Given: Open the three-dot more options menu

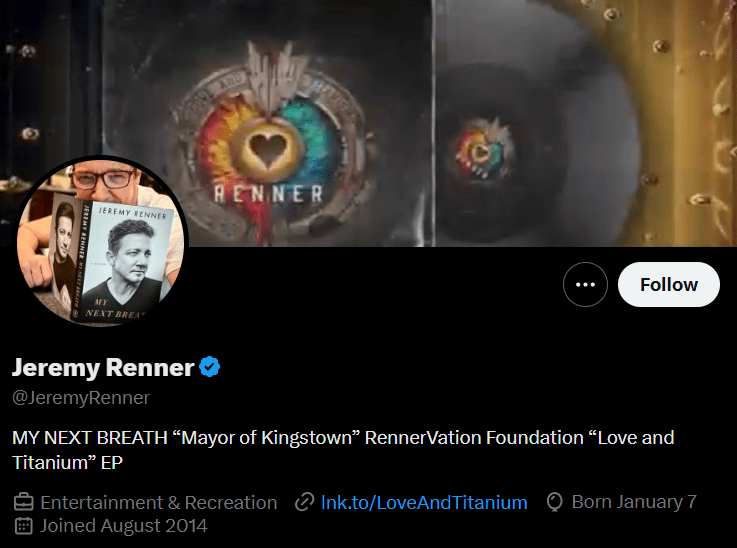Looking at the screenshot, I should (x=585, y=285).
